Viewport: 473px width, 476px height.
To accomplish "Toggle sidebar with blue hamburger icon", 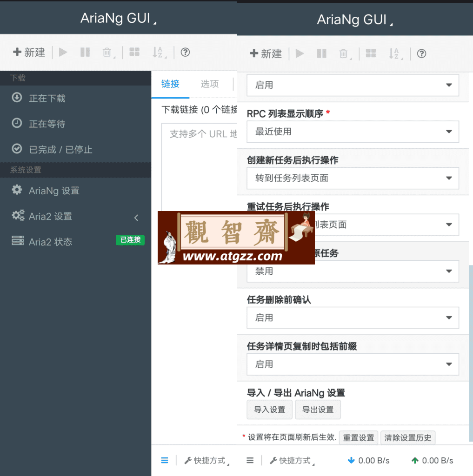I will click(x=165, y=461).
